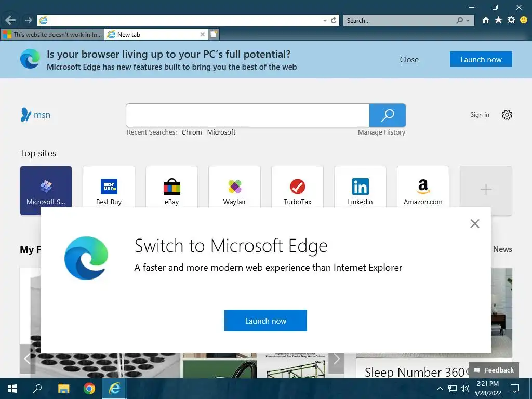
Task: Open Manage History link
Action: [x=381, y=132]
